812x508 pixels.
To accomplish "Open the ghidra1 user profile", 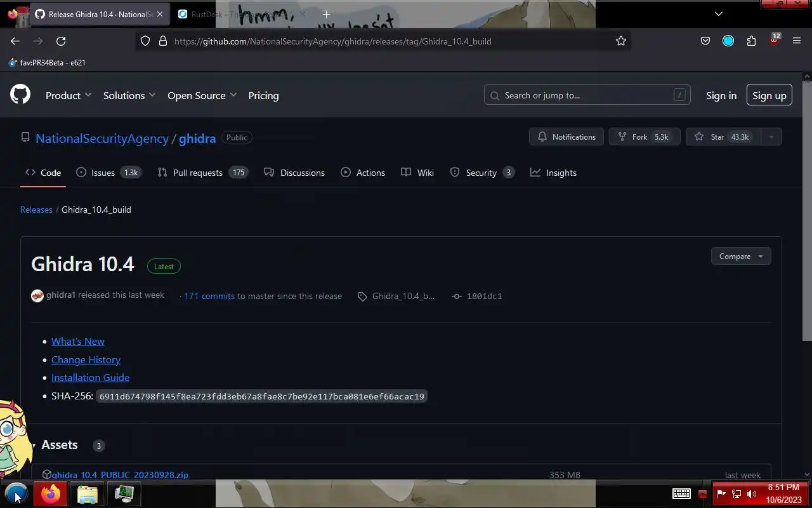I will [x=61, y=295].
